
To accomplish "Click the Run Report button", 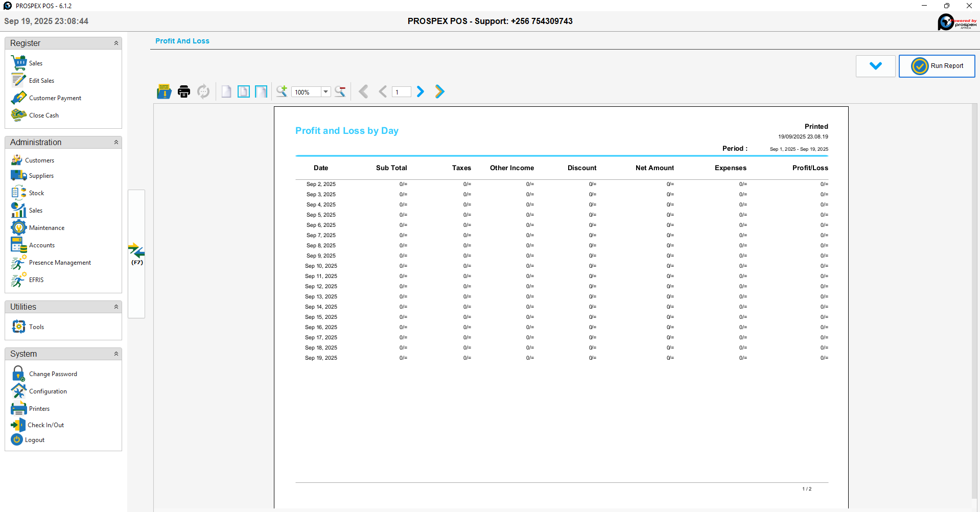I will [937, 66].
